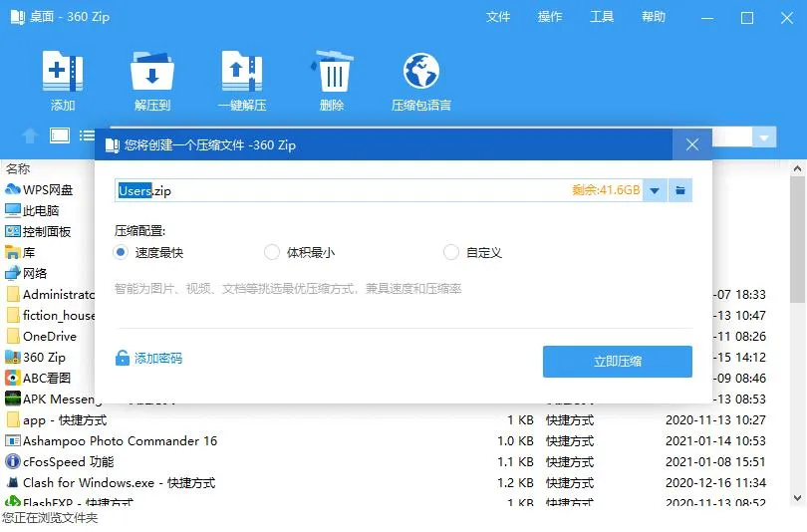The image size is (807, 532).
Task: Select the ABC看图 app icon
Action: pos(12,378)
